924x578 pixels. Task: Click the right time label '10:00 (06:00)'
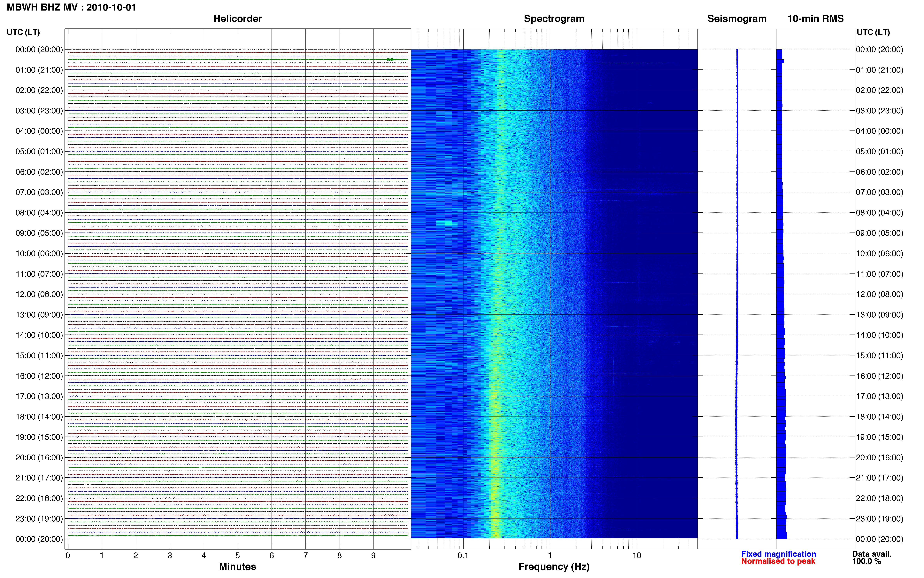(x=879, y=253)
